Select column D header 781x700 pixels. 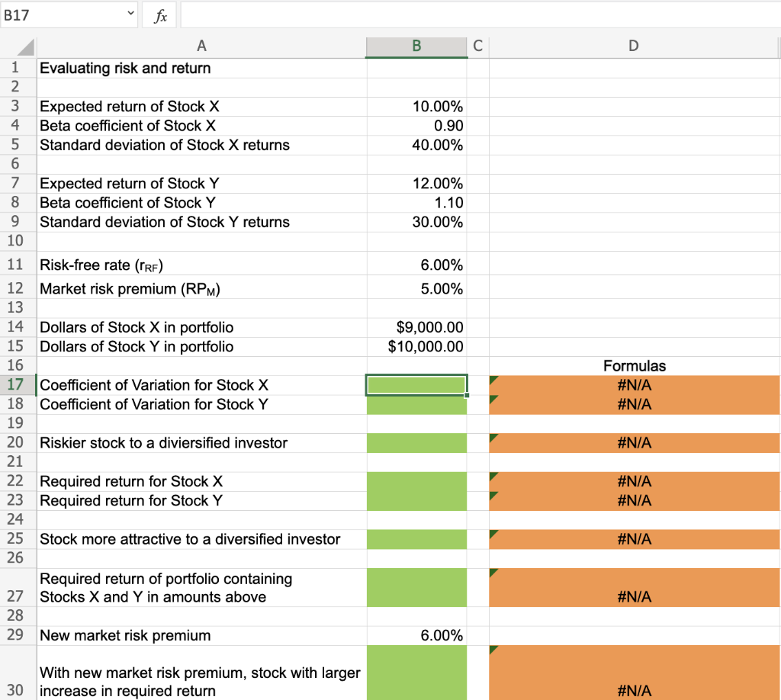pyautogui.click(x=633, y=46)
